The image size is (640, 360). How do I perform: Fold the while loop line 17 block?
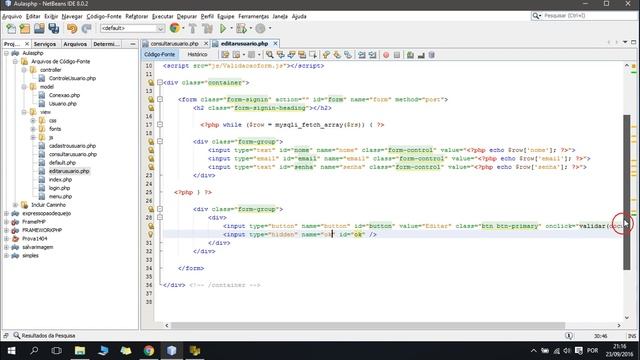coord(160,124)
